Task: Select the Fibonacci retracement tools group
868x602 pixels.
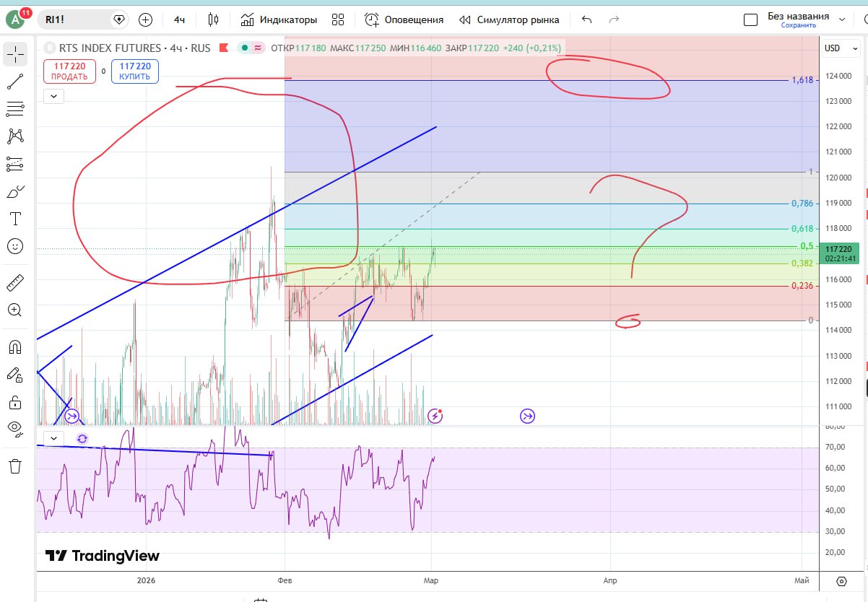Action: point(15,109)
